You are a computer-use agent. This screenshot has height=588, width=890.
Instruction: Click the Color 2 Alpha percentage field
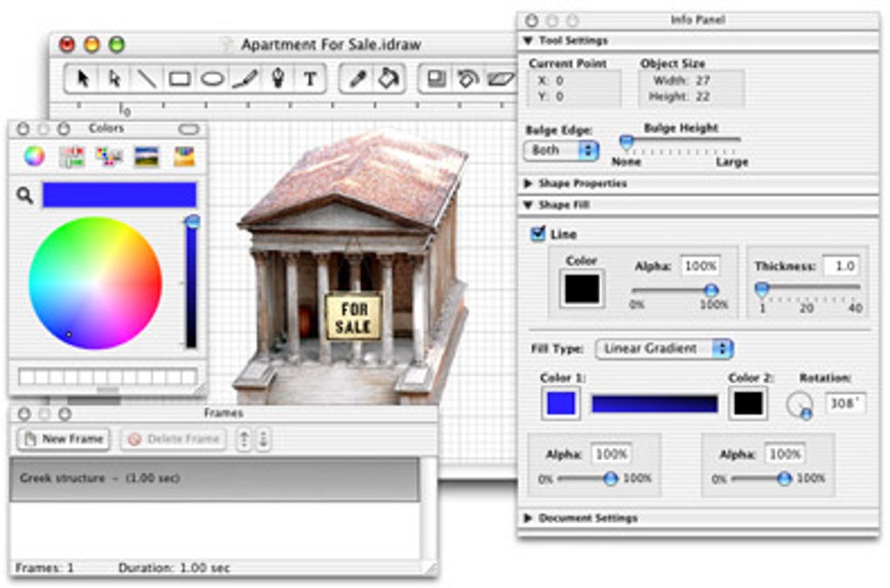[785, 454]
